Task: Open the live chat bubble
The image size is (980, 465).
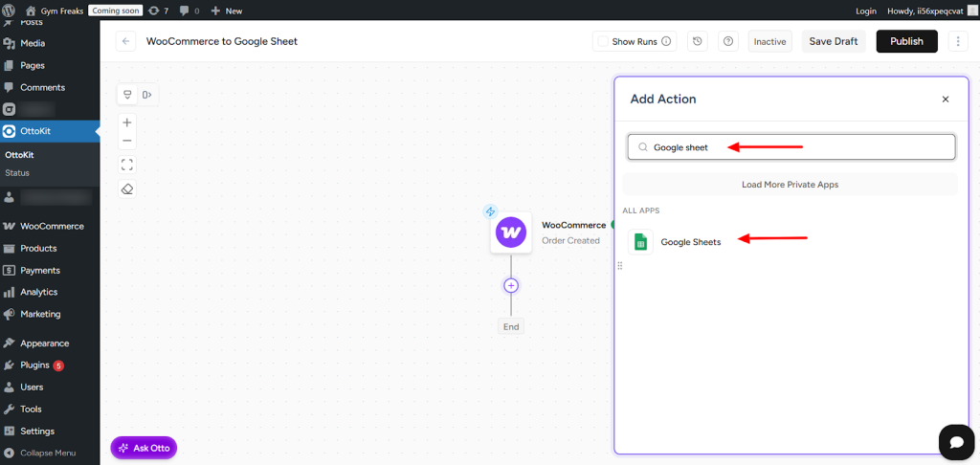Action: click(955, 441)
